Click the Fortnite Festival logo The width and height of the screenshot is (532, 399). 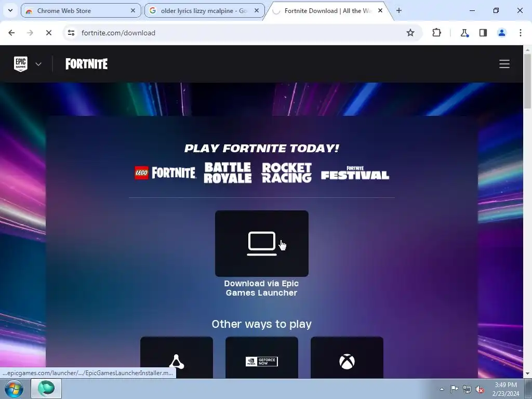pos(355,172)
